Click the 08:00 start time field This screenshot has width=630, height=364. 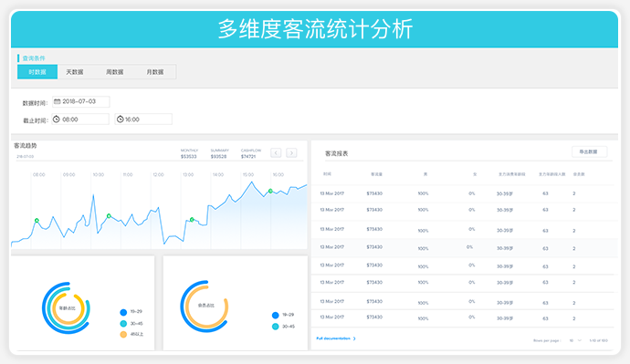click(x=80, y=120)
